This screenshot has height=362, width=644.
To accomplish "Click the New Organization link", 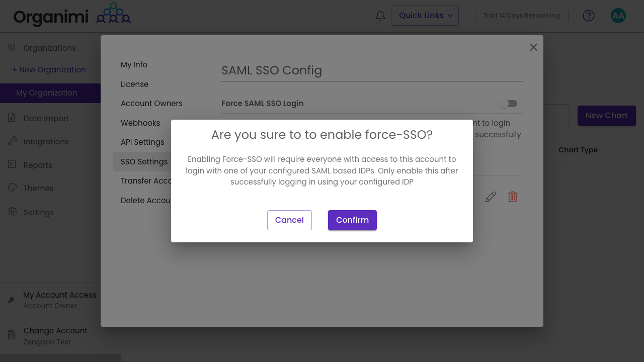I will [49, 69].
